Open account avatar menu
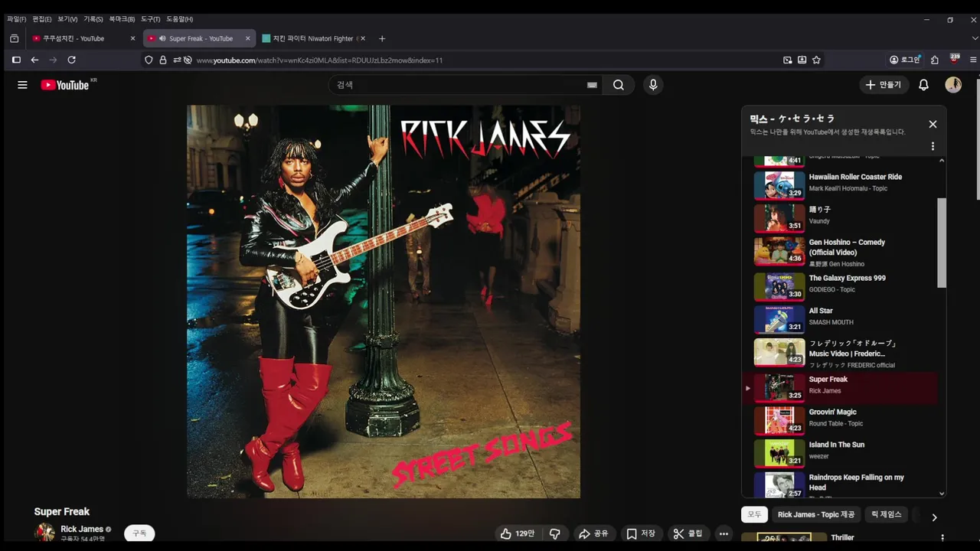This screenshot has height=551, width=980. (x=953, y=85)
